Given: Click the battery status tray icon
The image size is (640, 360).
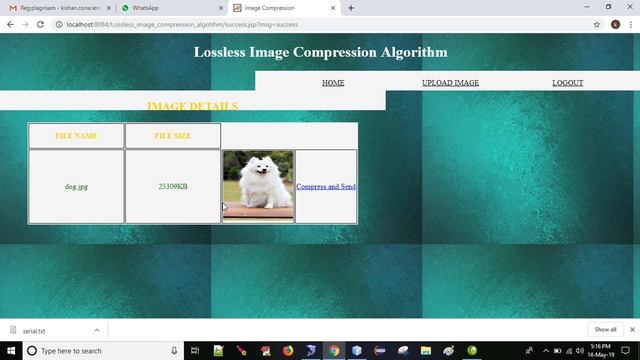Looking at the screenshot, I should pyautogui.click(x=557, y=351).
